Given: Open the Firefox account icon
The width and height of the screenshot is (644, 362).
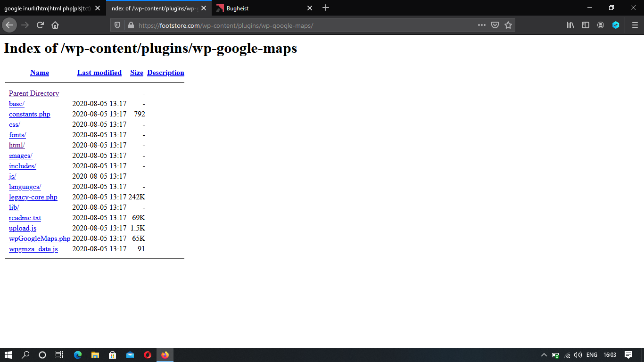Looking at the screenshot, I should [601, 25].
